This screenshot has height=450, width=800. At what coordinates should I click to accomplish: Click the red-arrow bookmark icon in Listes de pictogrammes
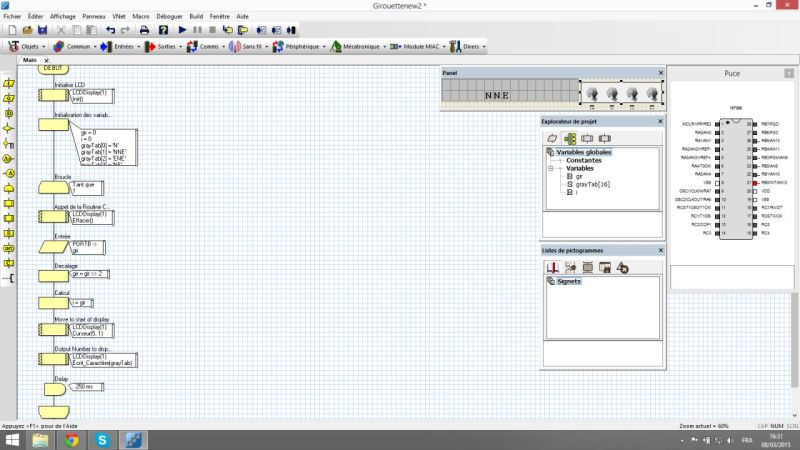(x=552, y=267)
